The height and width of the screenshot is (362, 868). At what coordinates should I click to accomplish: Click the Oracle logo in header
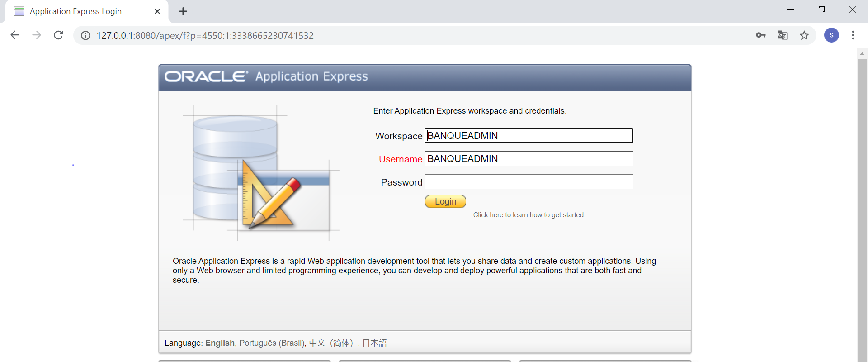(x=206, y=76)
